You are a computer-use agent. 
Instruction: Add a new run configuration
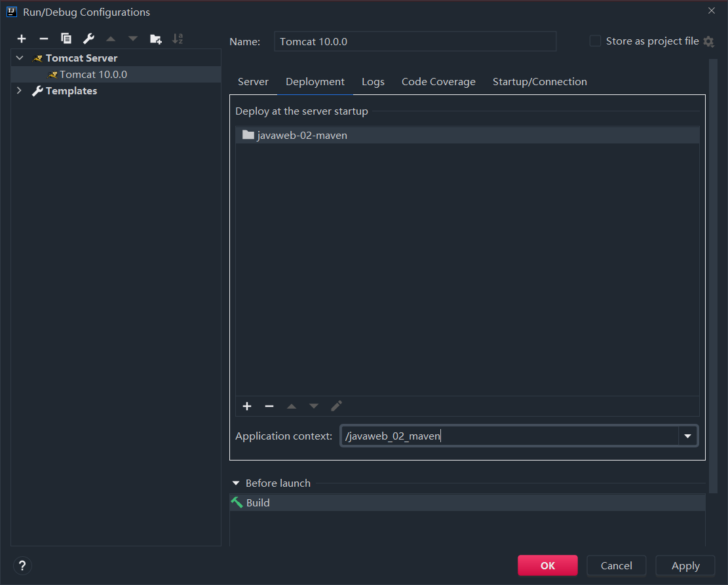[x=22, y=39]
